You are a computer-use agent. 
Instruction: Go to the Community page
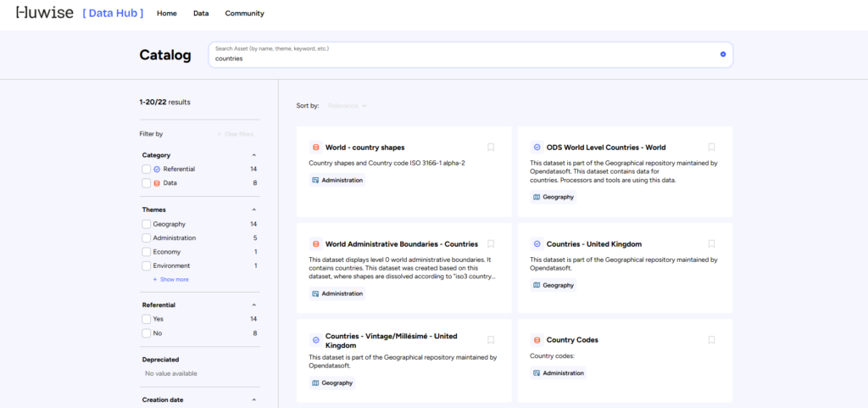pos(244,14)
